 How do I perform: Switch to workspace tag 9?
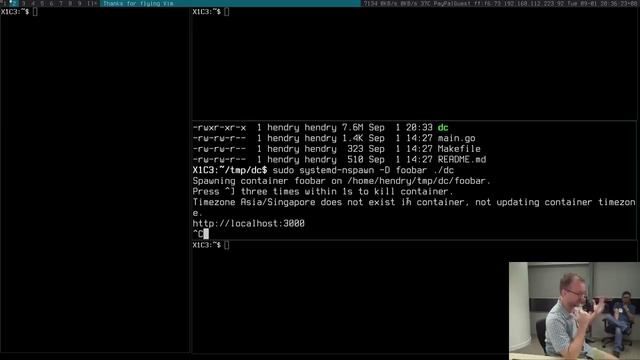(x=80, y=3)
